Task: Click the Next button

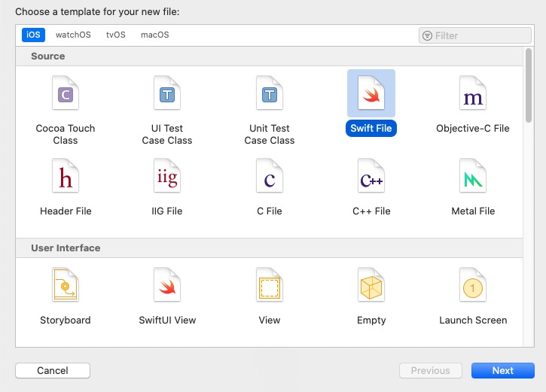Action: coord(503,370)
